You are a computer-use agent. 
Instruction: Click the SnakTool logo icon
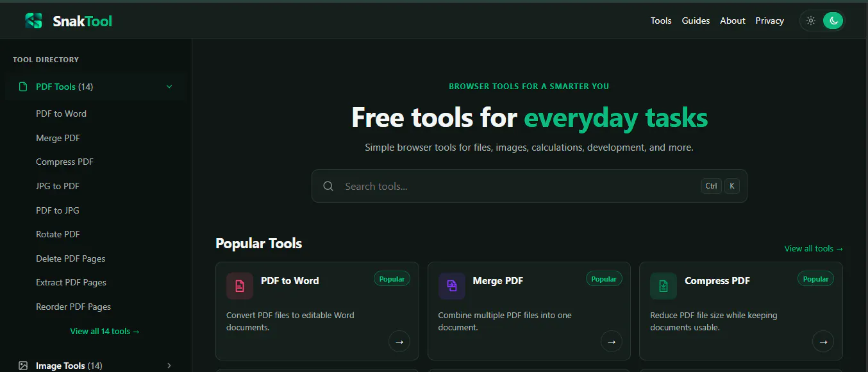33,21
